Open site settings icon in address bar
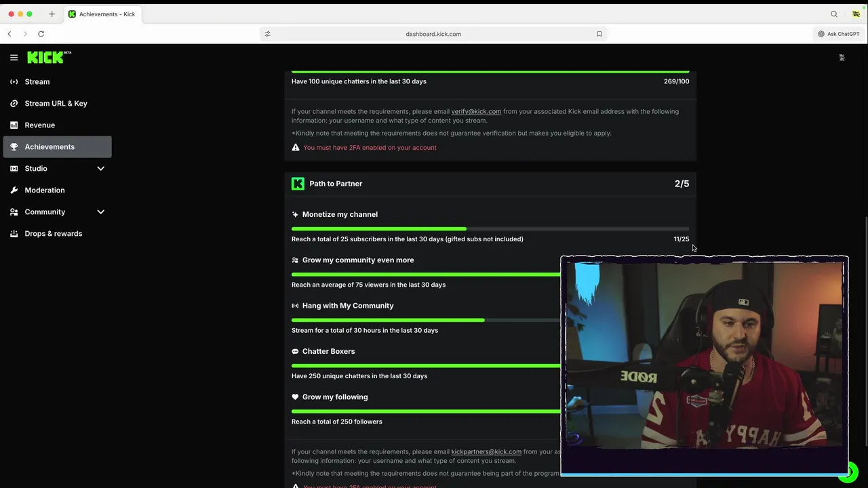The image size is (868, 488). (267, 34)
